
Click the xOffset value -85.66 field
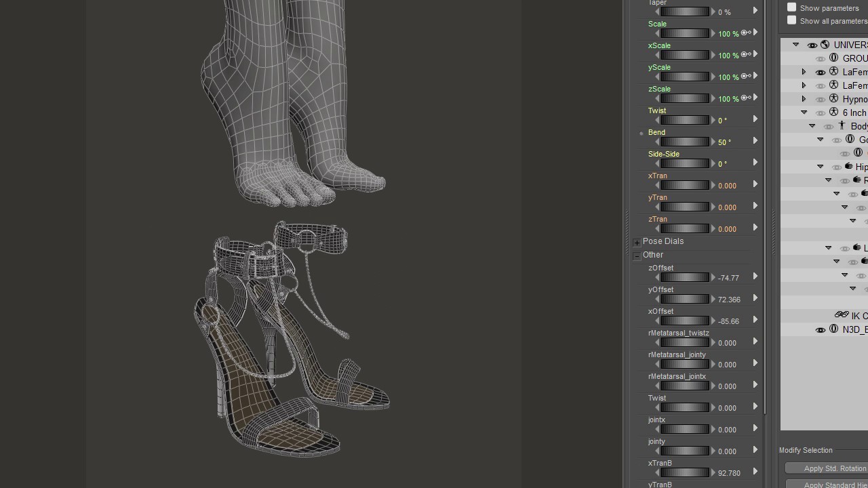point(728,321)
